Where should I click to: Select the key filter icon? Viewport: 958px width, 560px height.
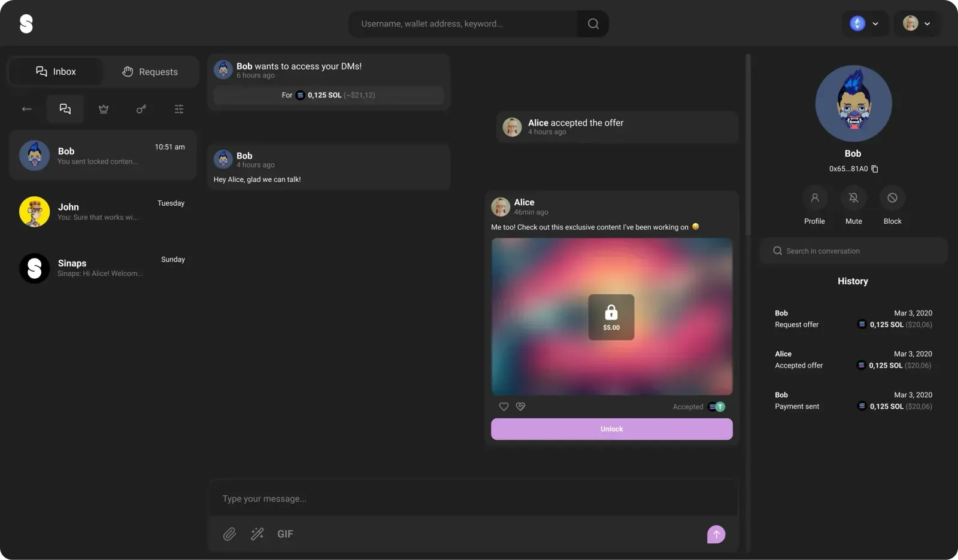[x=141, y=109]
